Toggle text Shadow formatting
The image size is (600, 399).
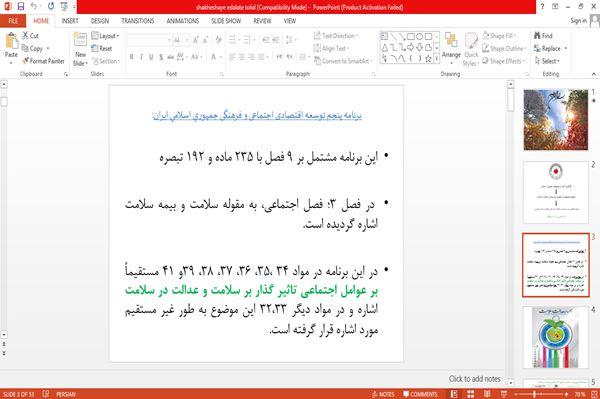(x=161, y=57)
